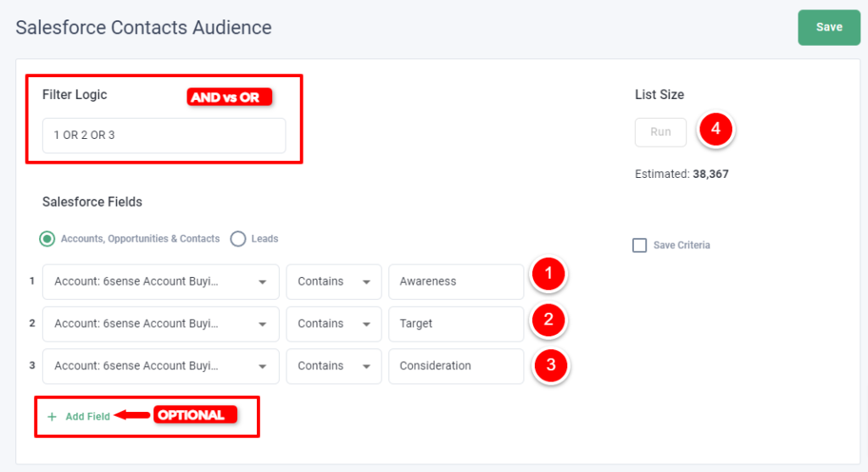Click the green Save button

point(829,27)
